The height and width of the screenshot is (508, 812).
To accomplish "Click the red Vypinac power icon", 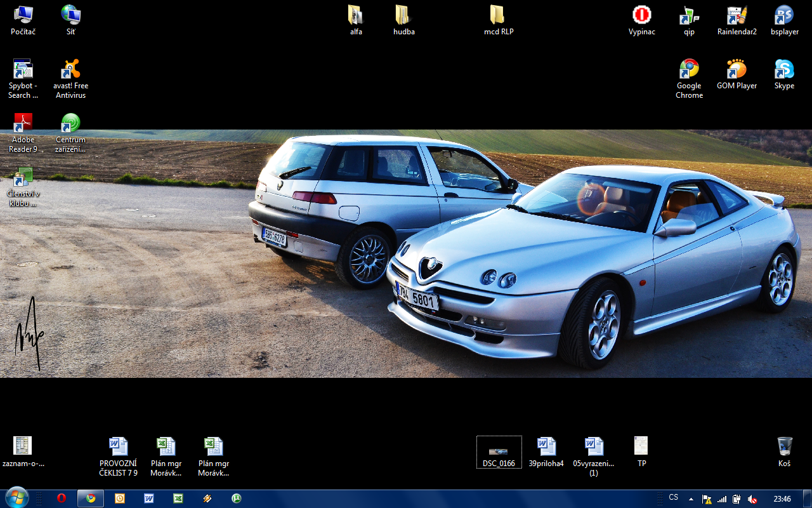I will (641, 15).
